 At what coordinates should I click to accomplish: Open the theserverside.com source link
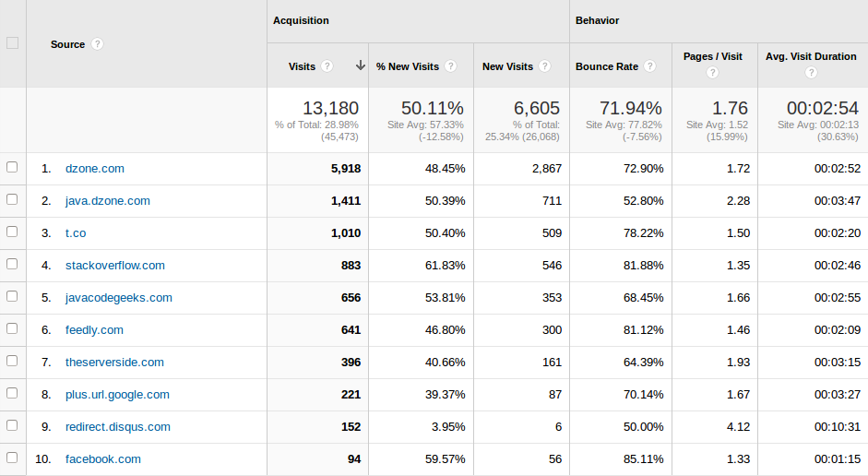click(114, 363)
